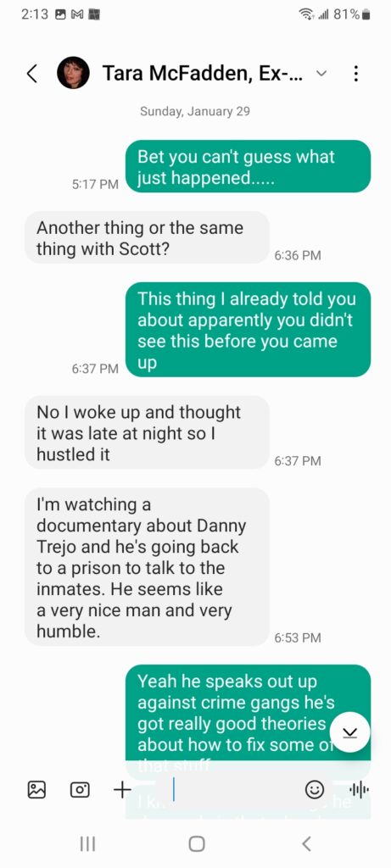Tap the Android navigation back button
The height and width of the screenshot is (868, 391).
306,843
